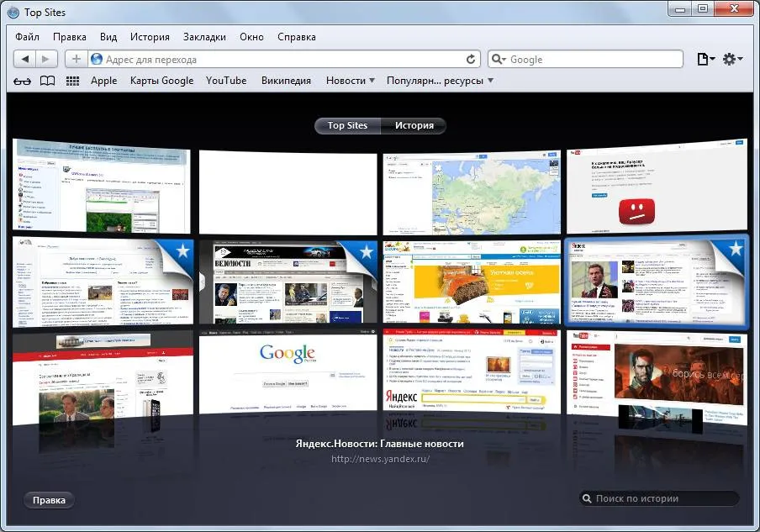Expand the Популярн... ресурсы bookmarks folder
Viewport: 760px width, 532px height.
click(x=440, y=81)
